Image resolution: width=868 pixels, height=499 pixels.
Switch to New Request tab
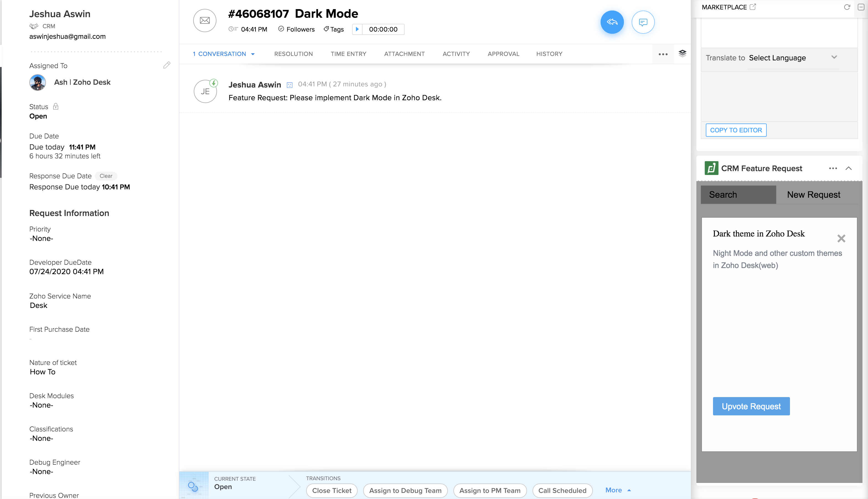(813, 195)
